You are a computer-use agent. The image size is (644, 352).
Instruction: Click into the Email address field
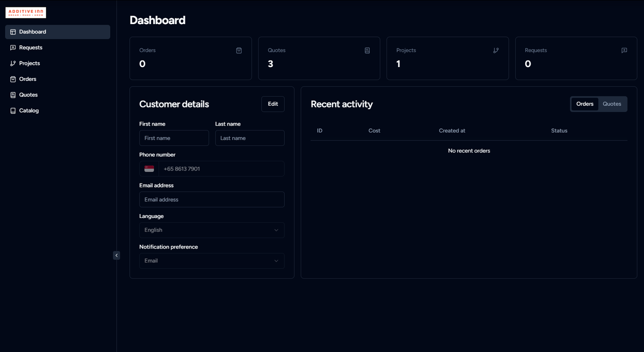coord(211,199)
